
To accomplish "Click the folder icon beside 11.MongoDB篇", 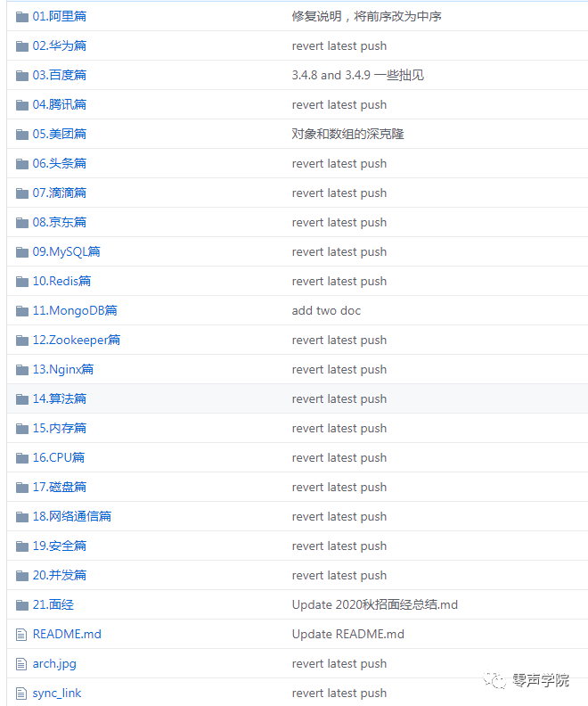I will (x=22, y=311).
